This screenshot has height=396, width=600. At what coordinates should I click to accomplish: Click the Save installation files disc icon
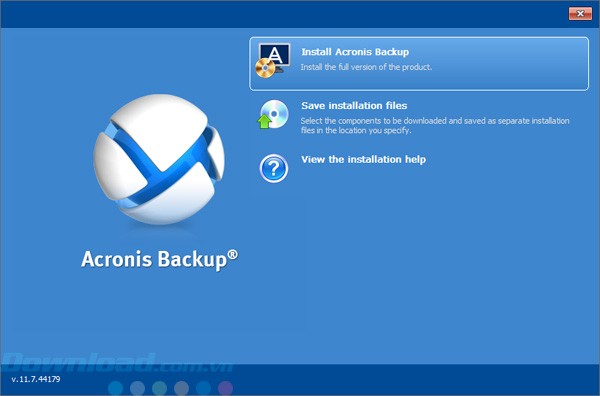click(x=273, y=114)
